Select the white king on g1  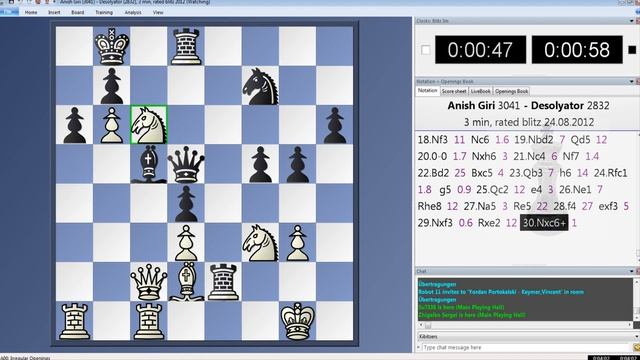(x=297, y=321)
